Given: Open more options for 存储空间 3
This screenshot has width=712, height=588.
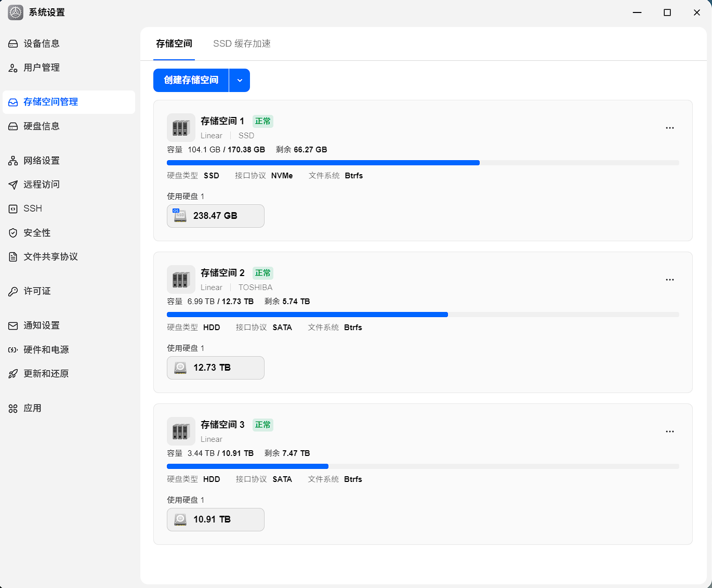Looking at the screenshot, I should point(670,432).
